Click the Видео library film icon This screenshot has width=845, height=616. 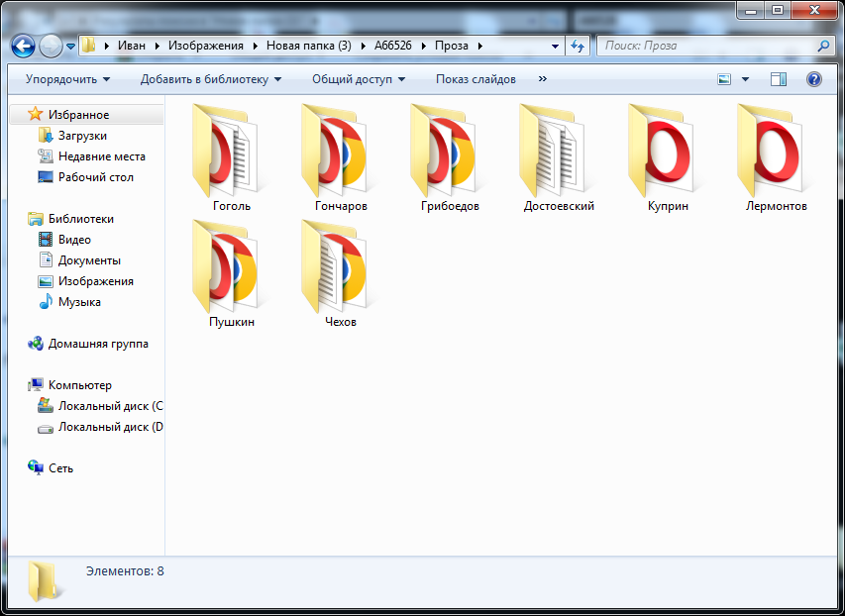click(x=46, y=239)
